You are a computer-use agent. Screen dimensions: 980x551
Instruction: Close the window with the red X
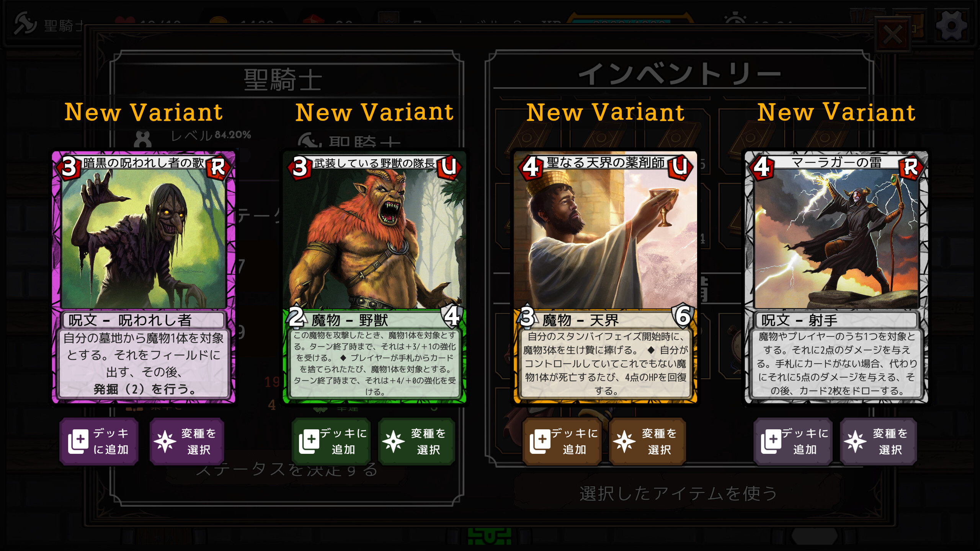pos(893,35)
